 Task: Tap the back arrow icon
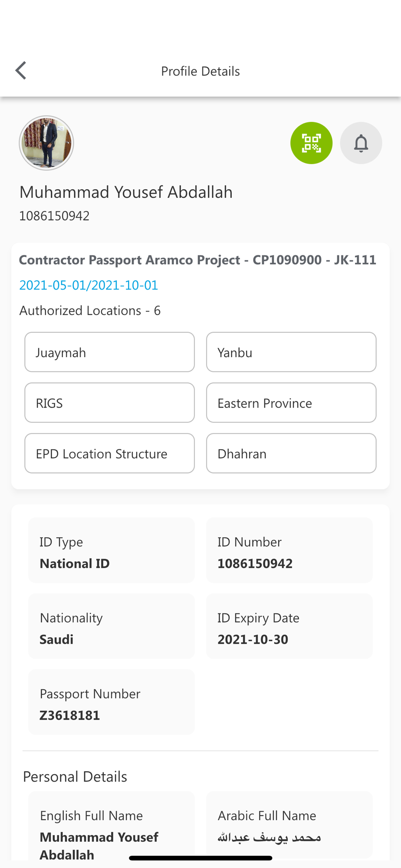(x=21, y=71)
